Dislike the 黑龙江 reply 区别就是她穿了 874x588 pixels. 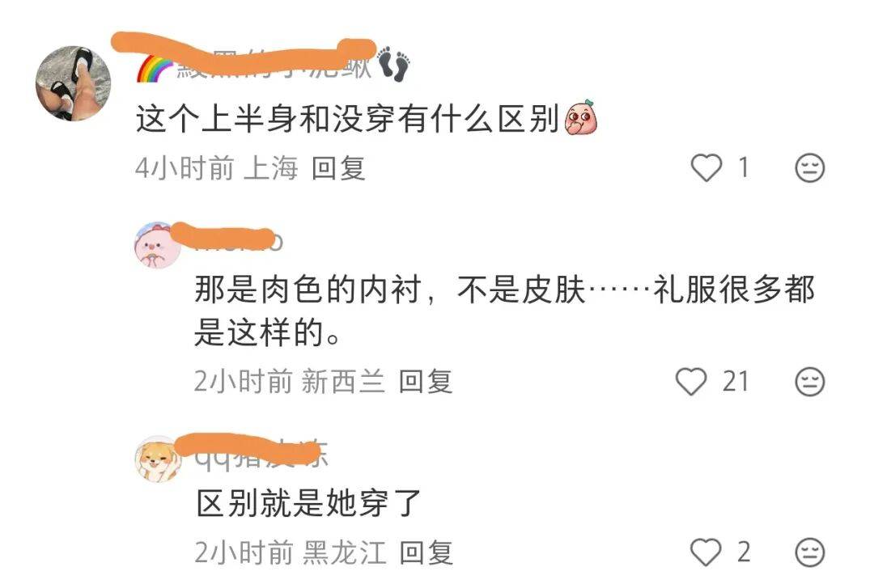point(809,552)
